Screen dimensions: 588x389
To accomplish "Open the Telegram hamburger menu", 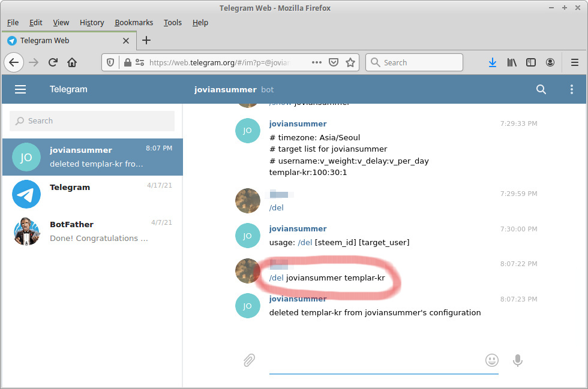I will (x=20, y=89).
